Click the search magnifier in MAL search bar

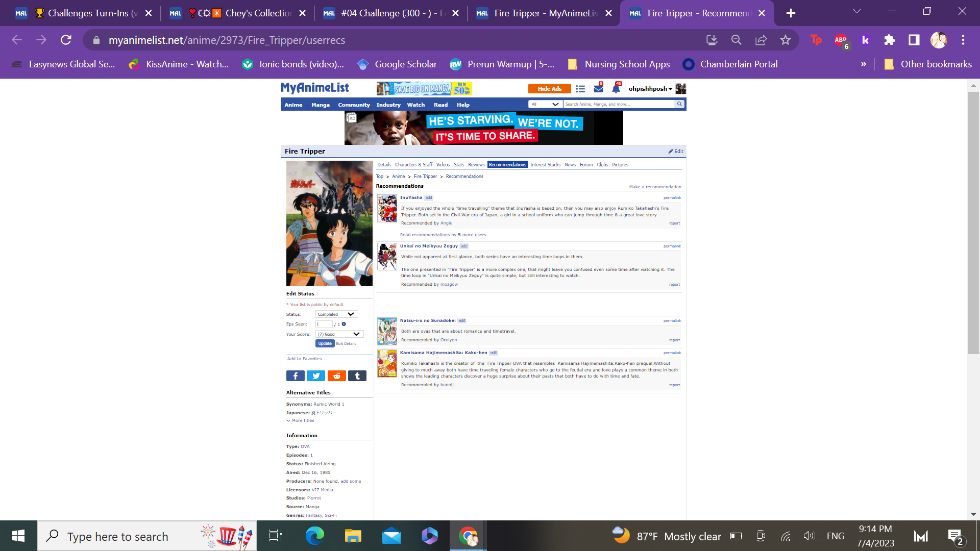pos(679,104)
